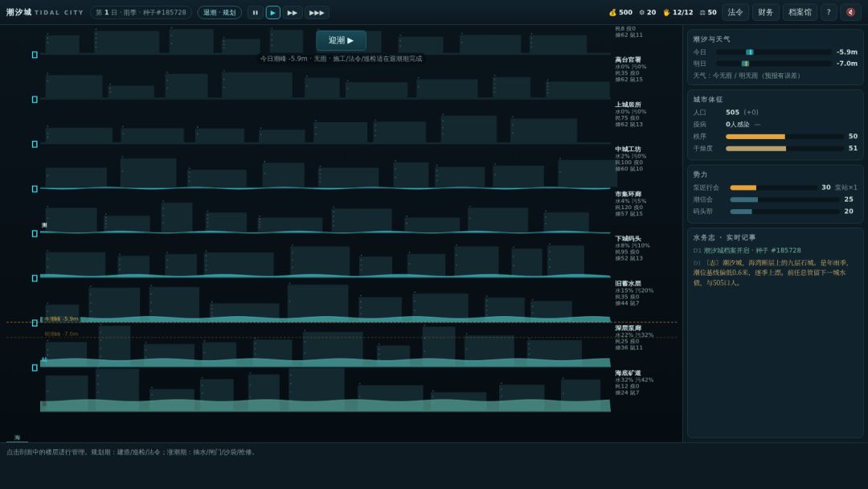The height and width of the screenshot is (489, 868).
Task: Click the 秩序 order progress bar
Action: pos(784,136)
